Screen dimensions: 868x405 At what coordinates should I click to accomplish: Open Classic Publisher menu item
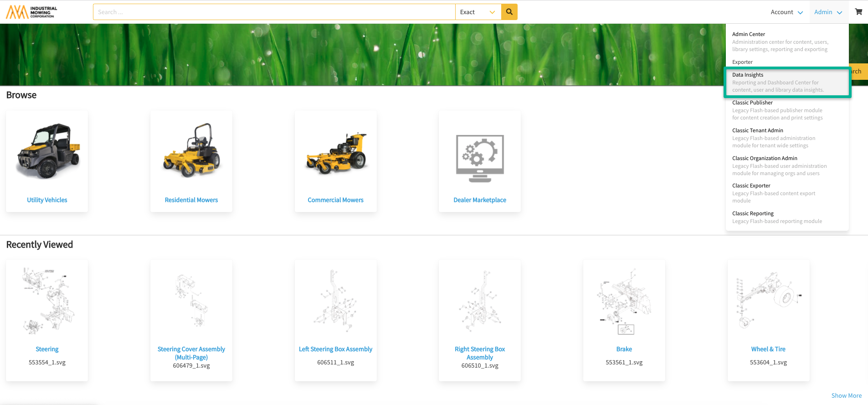point(752,103)
